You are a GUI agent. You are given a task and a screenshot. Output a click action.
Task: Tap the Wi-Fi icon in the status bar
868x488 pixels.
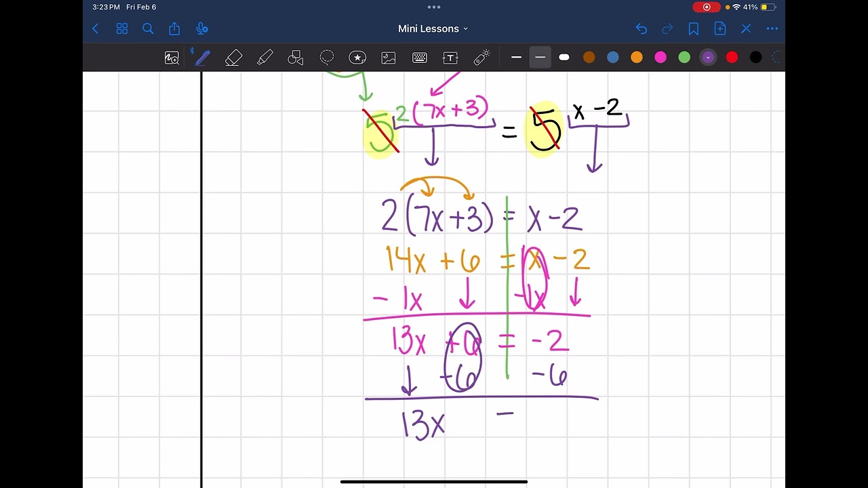(x=736, y=7)
